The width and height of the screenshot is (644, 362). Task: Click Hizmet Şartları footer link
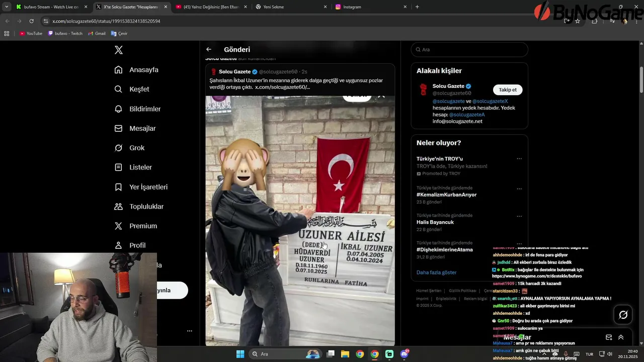tap(429, 291)
